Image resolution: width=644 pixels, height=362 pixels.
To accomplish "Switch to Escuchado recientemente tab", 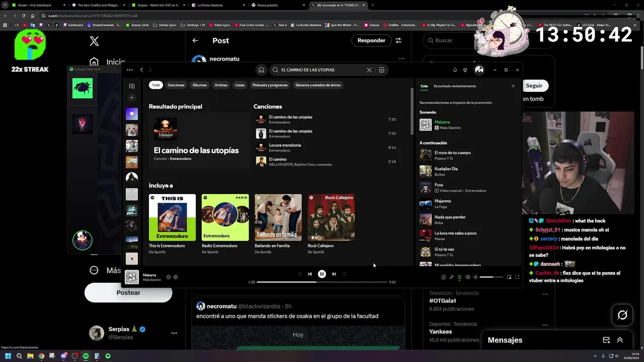I will (455, 86).
